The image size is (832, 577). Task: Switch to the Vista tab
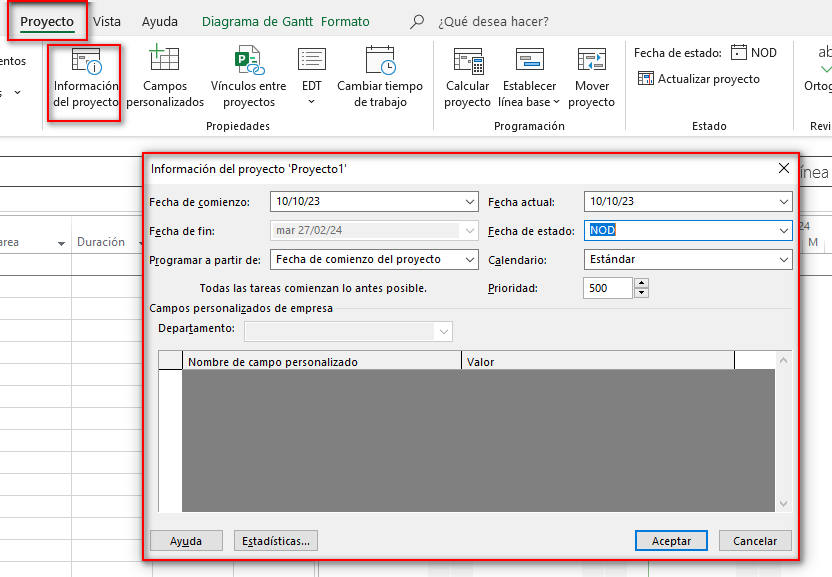(x=107, y=21)
